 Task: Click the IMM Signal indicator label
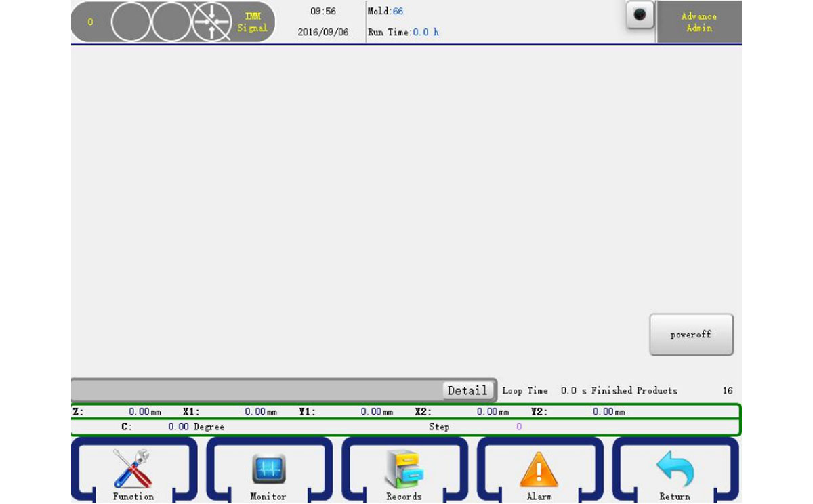[252, 22]
